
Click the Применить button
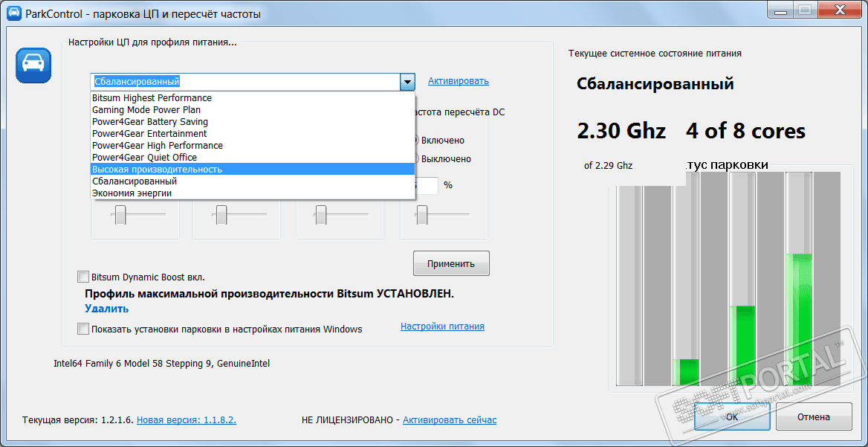[x=451, y=263]
